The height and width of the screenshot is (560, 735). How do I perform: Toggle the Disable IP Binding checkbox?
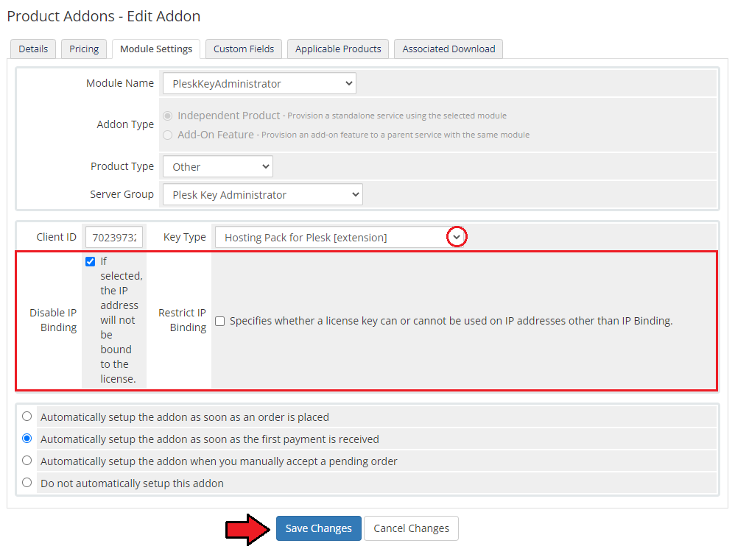91,261
